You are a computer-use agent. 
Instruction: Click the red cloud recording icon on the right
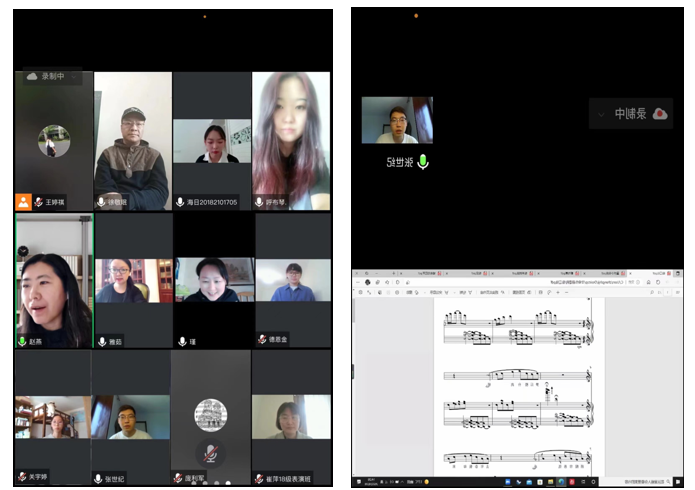coord(660,114)
